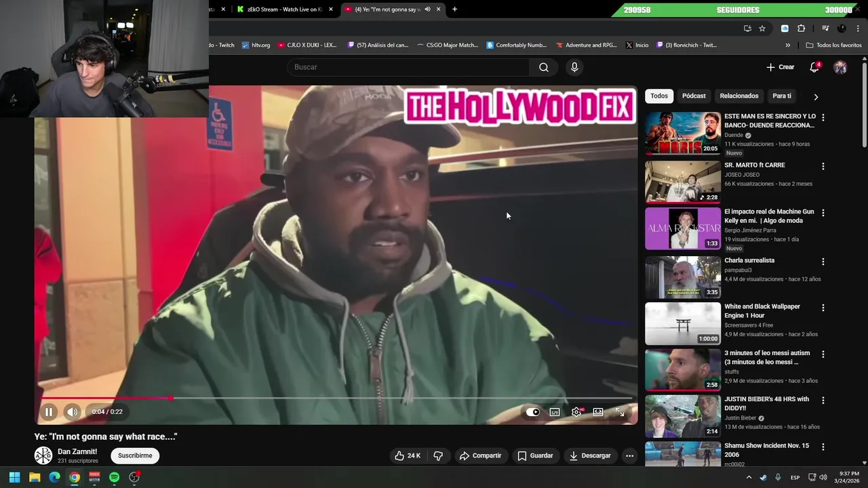This screenshot has width=868, height=488.
Task: Expand hidden bookmarks with the double chevron
Action: point(788,45)
